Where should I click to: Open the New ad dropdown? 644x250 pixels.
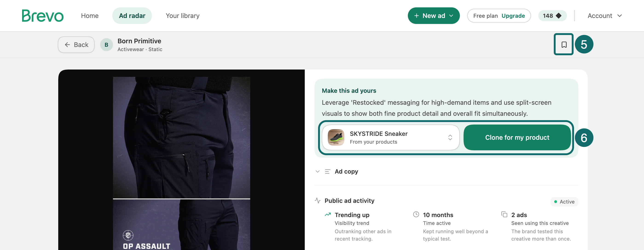[x=433, y=16]
